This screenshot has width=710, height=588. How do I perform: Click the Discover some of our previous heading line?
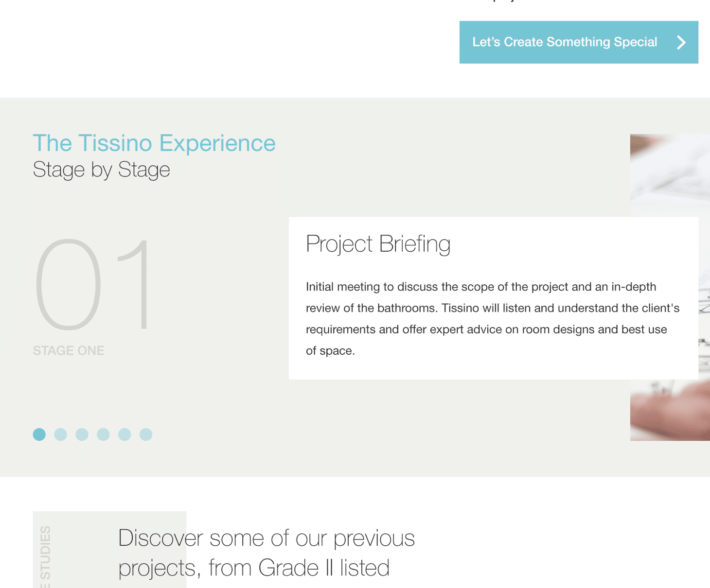point(266,538)
